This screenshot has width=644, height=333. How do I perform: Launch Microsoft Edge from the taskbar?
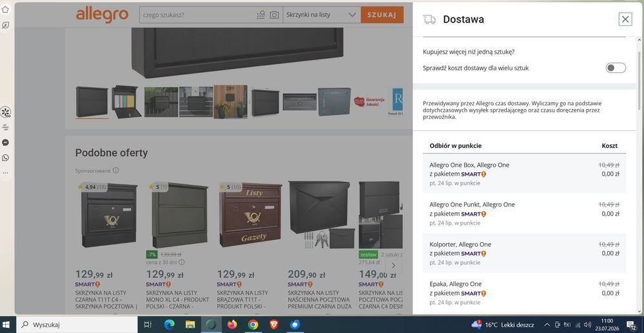(169, 325)
